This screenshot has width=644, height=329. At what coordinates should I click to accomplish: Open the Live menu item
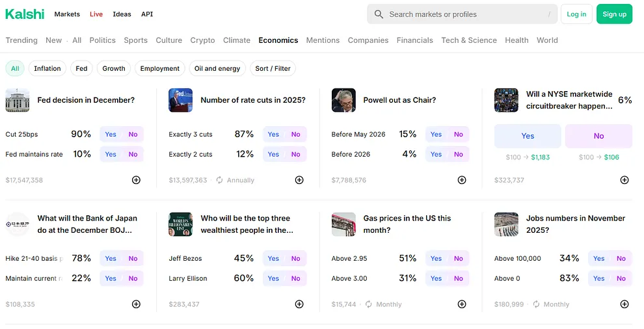pos(96,14)
